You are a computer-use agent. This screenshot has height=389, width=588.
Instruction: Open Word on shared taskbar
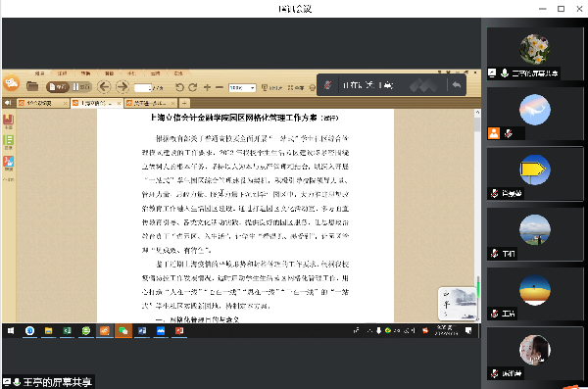142,330
